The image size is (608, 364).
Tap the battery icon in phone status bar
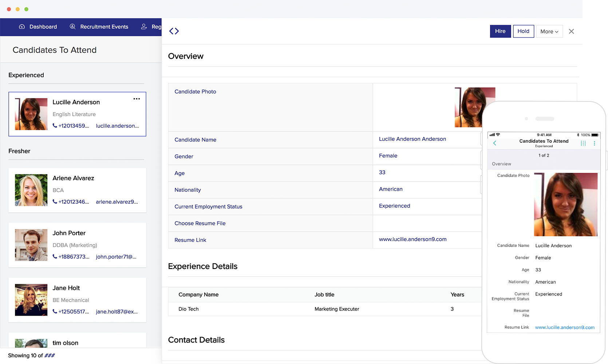tap(595, 135)
